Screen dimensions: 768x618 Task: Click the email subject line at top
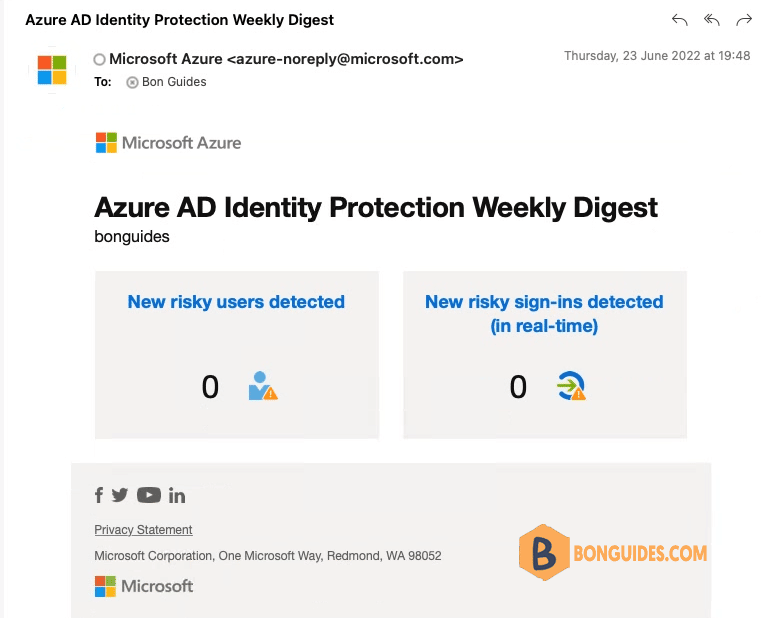point(180,20)
